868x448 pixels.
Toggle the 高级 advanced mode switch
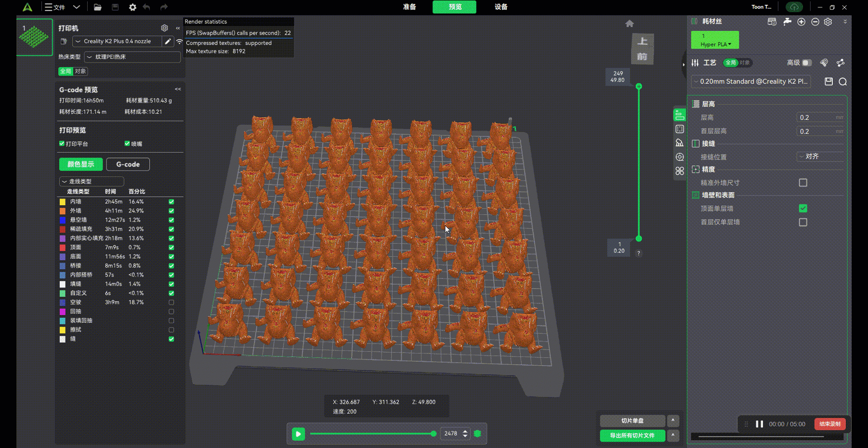pyautogui.click(x=806, y=63)
